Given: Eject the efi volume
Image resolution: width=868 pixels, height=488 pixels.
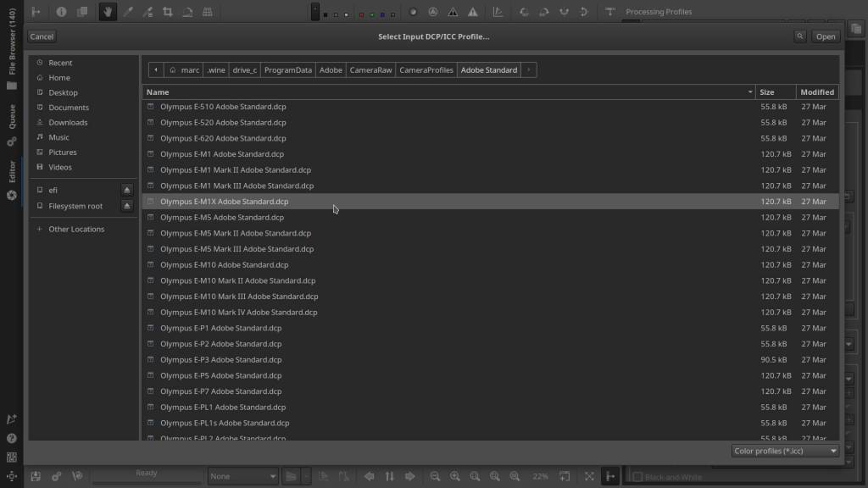Looking at the screenshot, I should (x=127, y=190).
